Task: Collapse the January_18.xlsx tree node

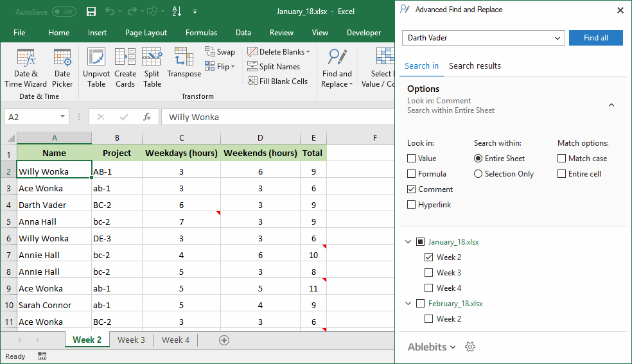Action: (408, 241)
